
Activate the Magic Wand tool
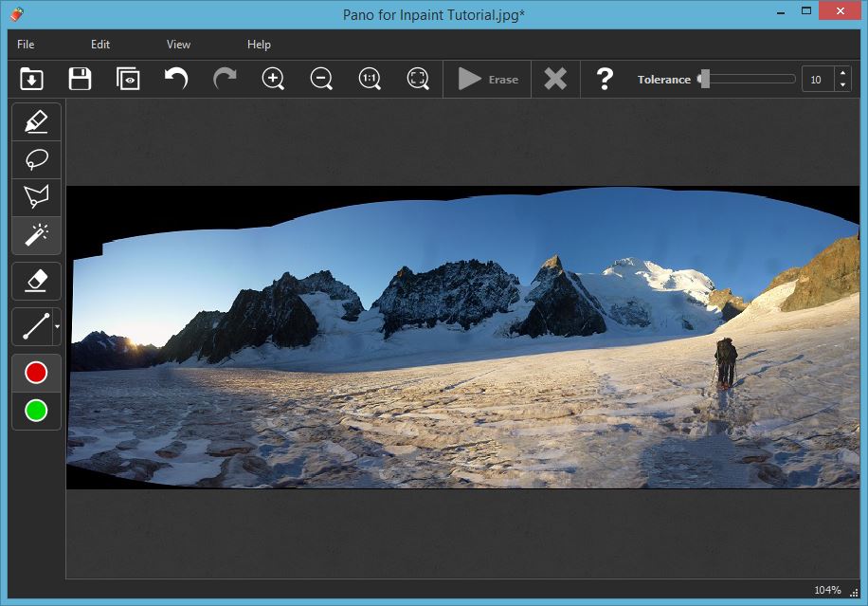(x=36, y=235)
